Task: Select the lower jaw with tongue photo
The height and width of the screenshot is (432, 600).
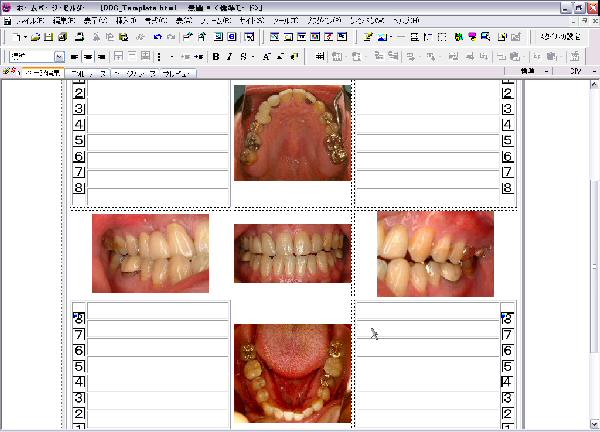Action: point(293,373)
